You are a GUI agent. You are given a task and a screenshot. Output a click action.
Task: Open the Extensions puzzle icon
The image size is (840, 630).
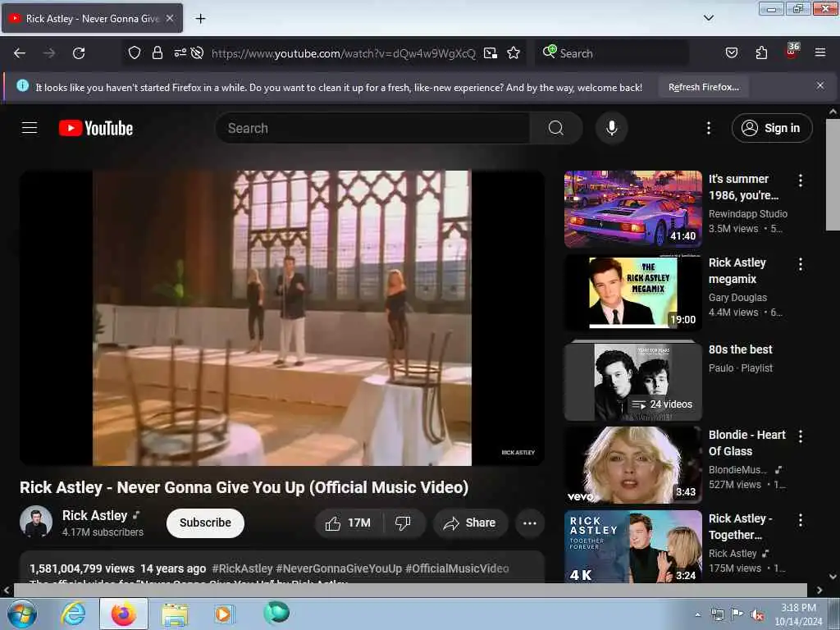pyautogui.click(x=761, y=52)
